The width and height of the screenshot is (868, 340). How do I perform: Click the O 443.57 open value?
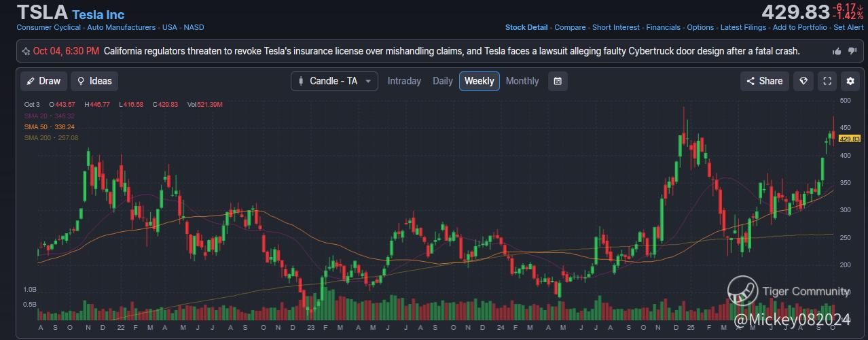pos(62,105)
